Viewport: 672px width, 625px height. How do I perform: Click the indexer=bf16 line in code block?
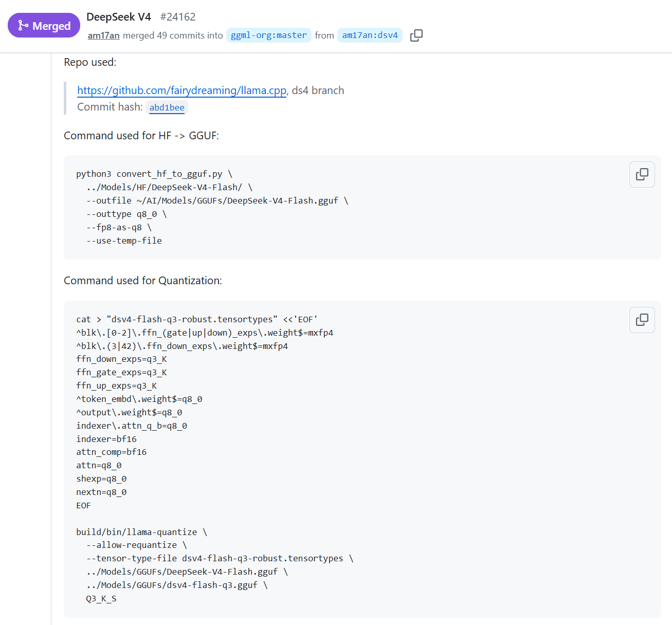106,439
